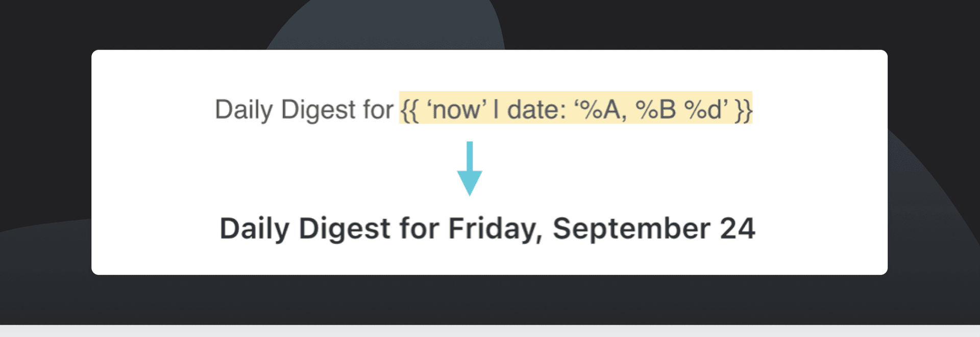Click "Daily" in the bold result line
980x337 pixels.
(x=254, y=228)
